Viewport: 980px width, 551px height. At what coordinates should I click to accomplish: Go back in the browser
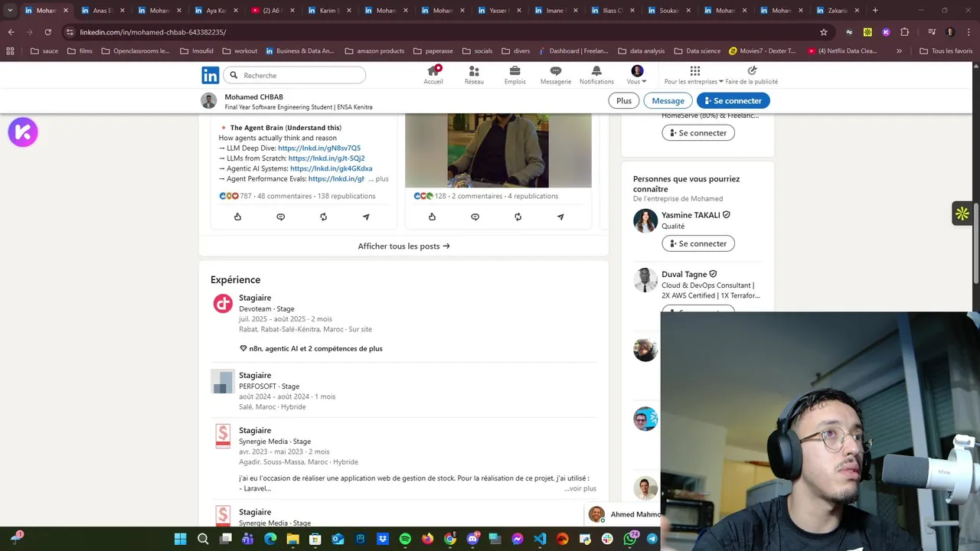pyautogui.click(x=11, y=32)
